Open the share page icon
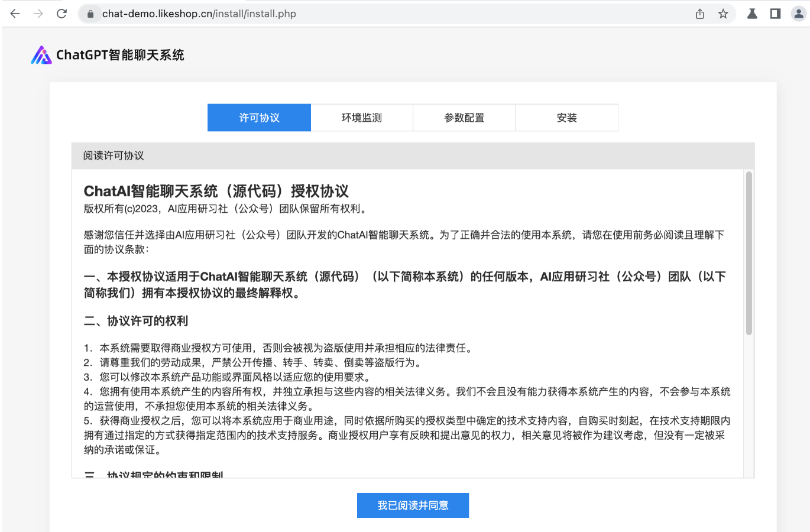 [700, 14]
